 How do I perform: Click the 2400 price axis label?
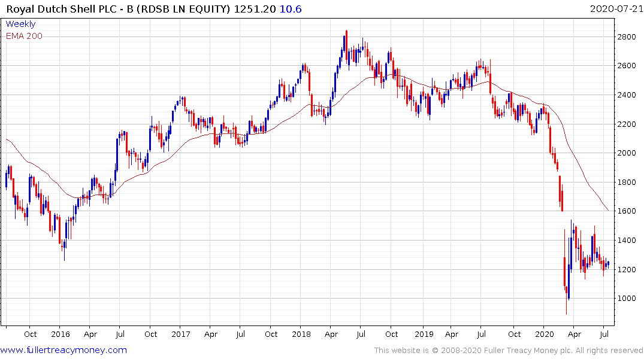coord(627,95)
